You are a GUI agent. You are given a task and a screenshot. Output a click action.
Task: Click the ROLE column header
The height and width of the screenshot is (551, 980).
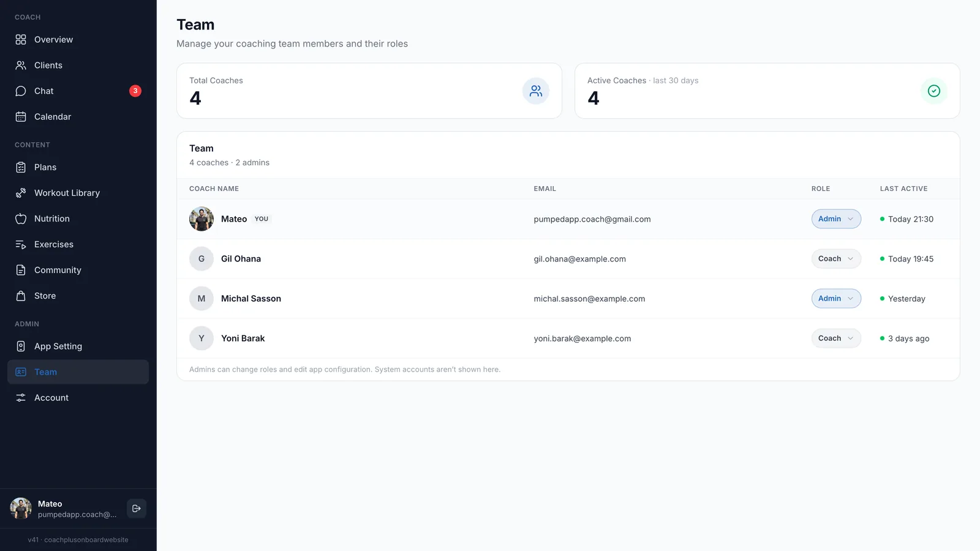[x=821, y=189]
